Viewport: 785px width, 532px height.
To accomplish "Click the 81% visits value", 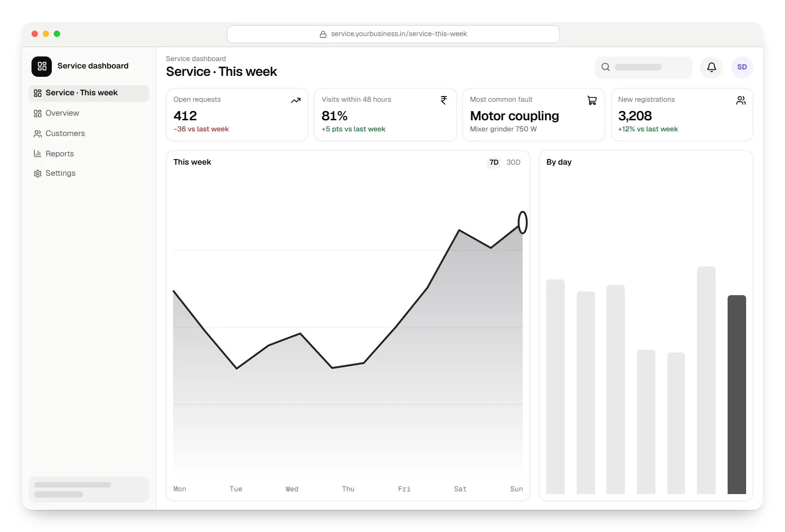I will [335, 116].
